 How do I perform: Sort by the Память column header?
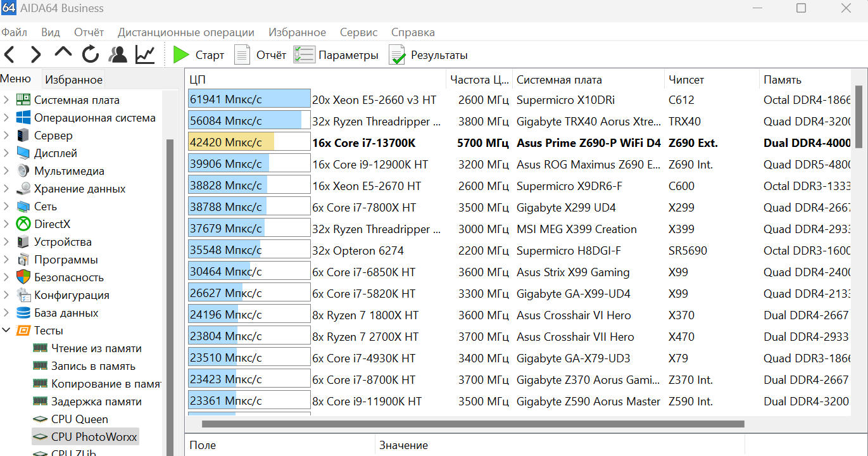(x=805, y=79)
